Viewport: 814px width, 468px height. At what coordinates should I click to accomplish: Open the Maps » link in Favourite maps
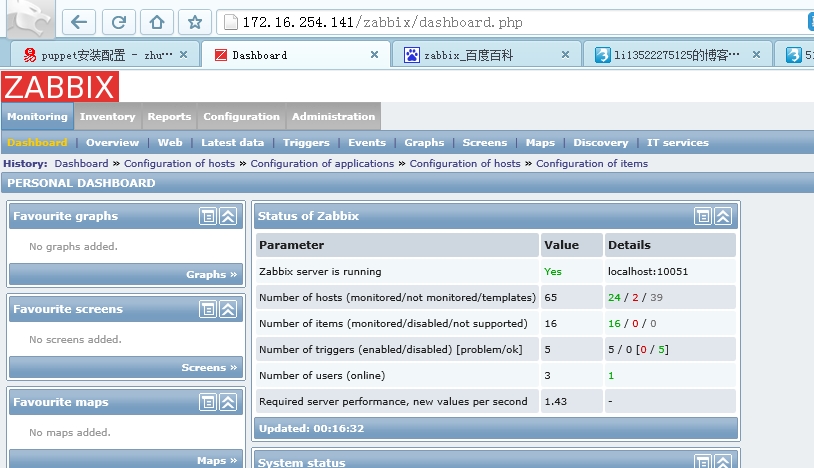click(x=216, y=460)
